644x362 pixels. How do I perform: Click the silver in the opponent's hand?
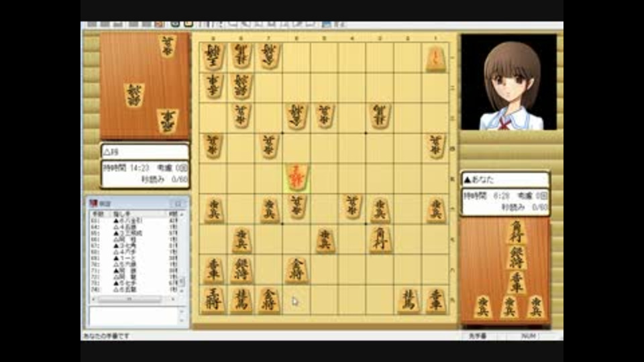click(x=134, y=95)
